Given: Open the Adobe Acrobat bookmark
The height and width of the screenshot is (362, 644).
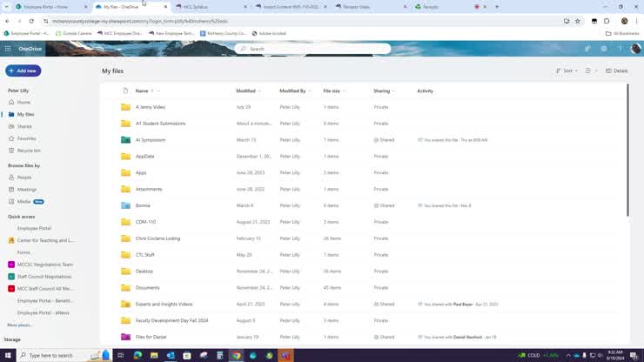Looking at the screenshot, I should [x=269, y=34].
